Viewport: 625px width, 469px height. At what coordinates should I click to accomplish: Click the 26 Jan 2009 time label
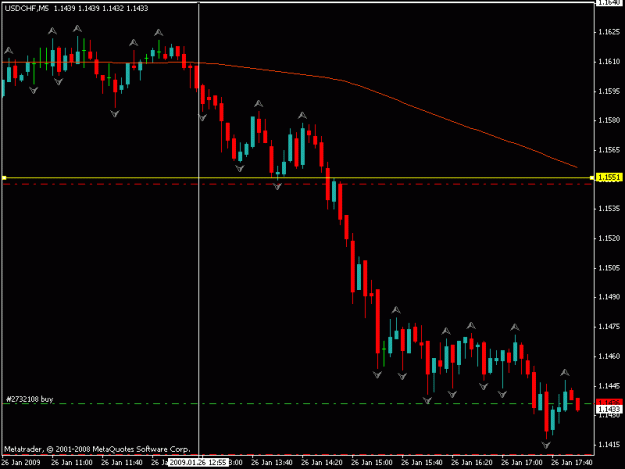tap(21, 463)
